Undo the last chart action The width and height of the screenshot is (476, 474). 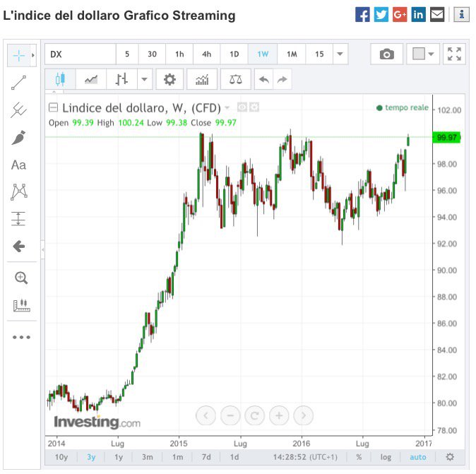[x=264, y=79]
